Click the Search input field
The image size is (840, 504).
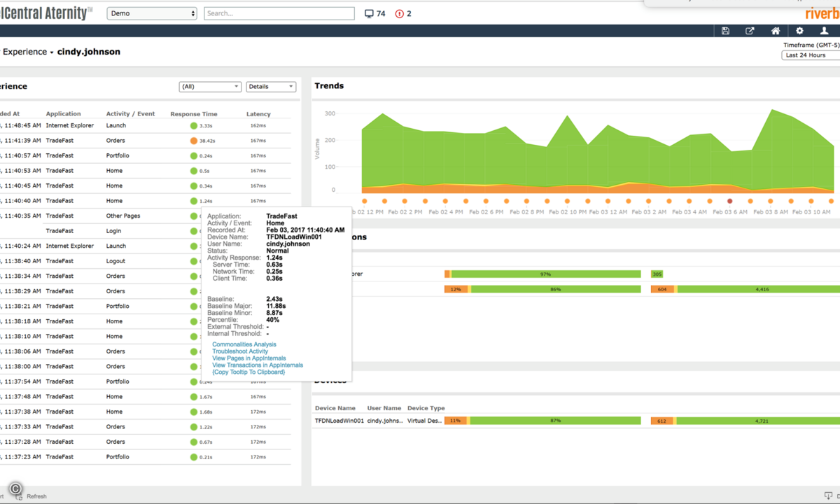click(x=279, y=13)
